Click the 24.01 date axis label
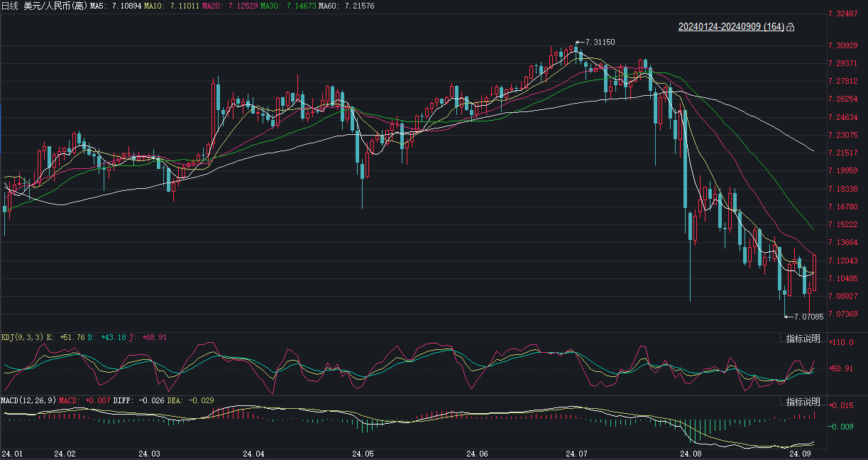The height and width of the screenshot is (460, 868). [11, 453]
